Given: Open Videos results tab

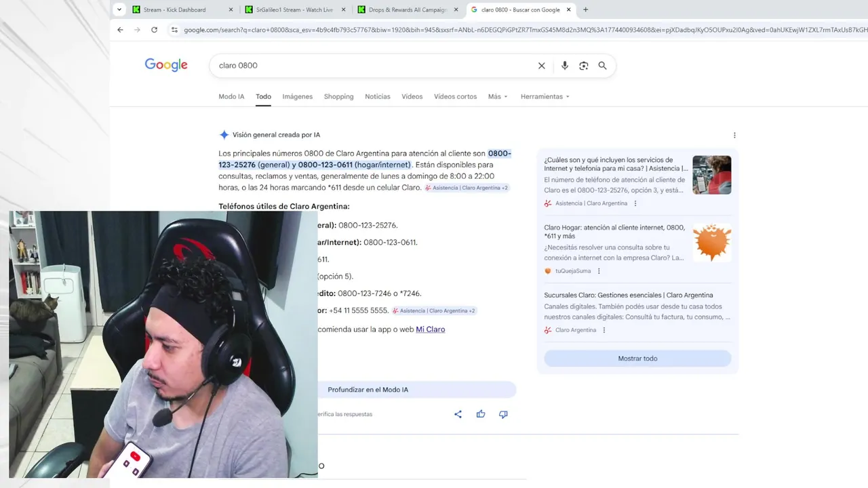Looking at the screenshot, I should click(412, 96).
